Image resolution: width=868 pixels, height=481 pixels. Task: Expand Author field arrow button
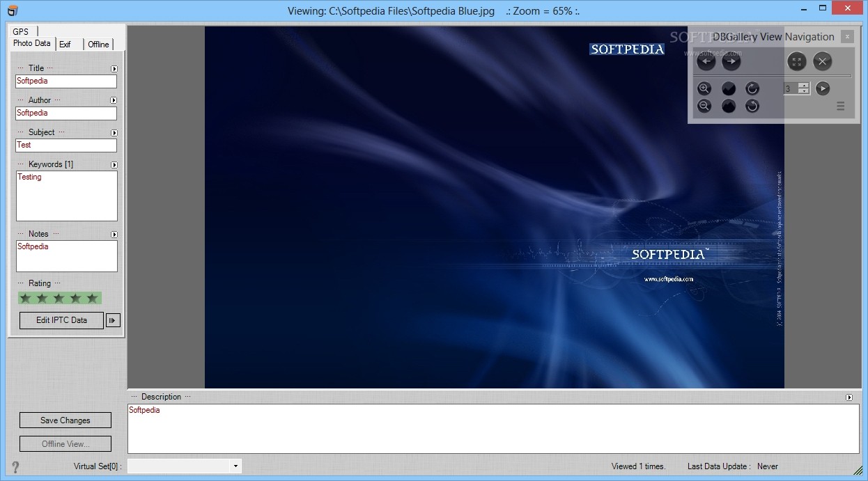click(114, 101)
